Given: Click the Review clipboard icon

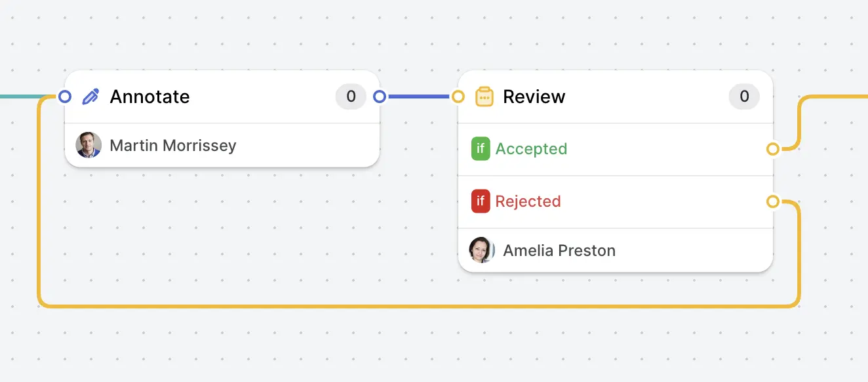Looking at the screenshot, I should (x=484, y=97).
